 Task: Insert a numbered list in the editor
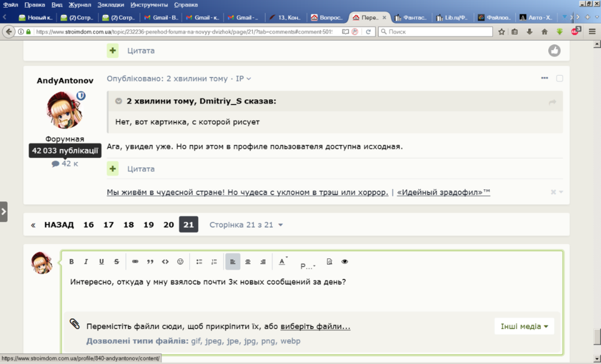pyautogui.click(x=215, y=262)
